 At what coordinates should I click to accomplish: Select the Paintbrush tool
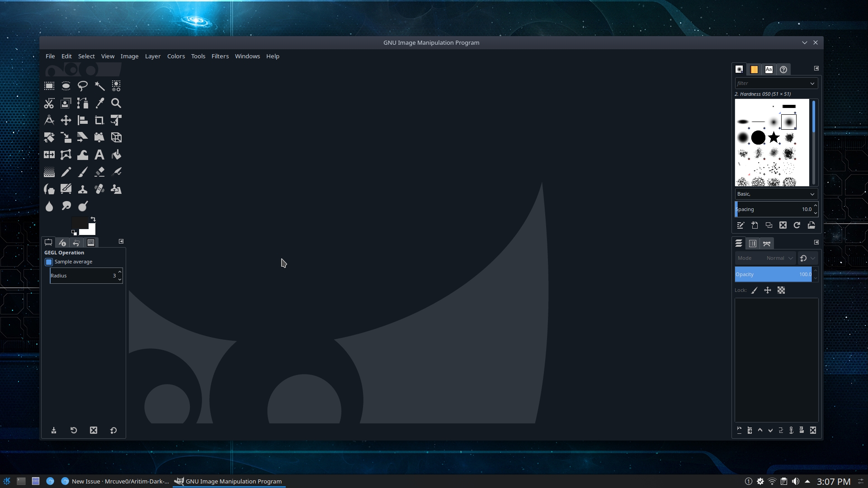click(x=83, y=172)
